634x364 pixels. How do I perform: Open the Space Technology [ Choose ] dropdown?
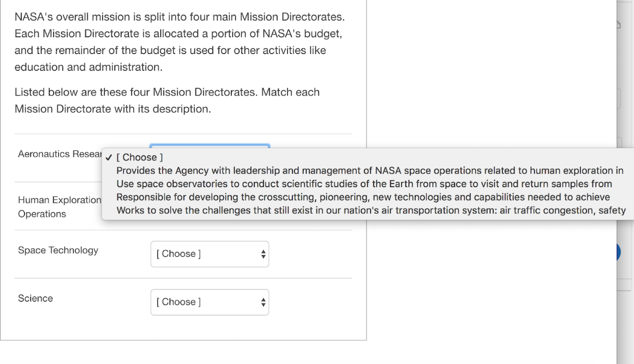tap(210, 254)
